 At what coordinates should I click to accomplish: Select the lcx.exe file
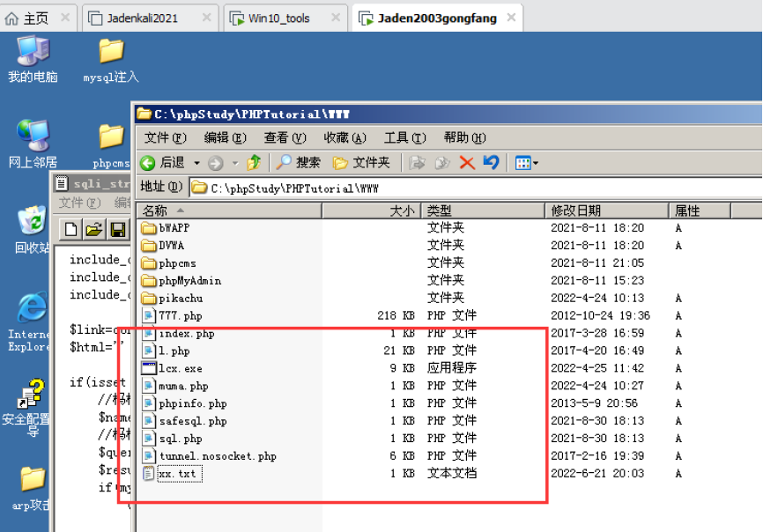(x=181, y=368)
